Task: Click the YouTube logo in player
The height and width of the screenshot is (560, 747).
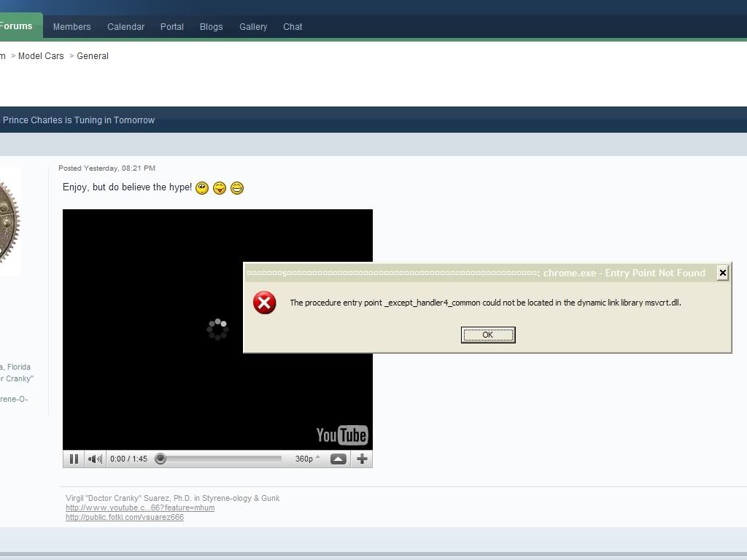Action: tap(342, 435)
